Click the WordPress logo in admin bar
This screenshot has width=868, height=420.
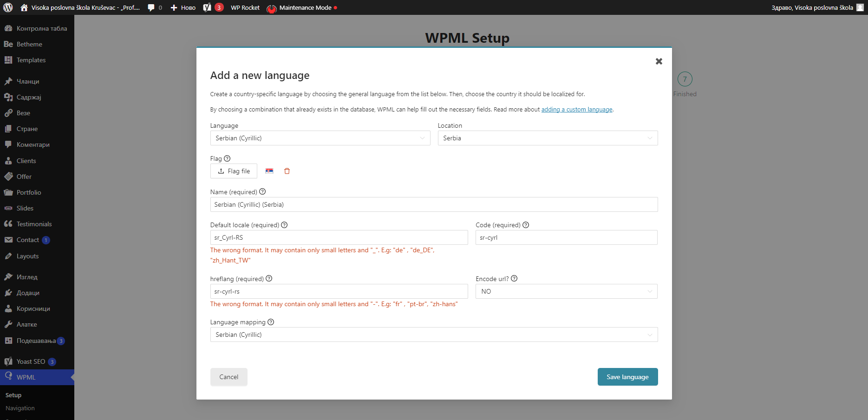coord(8,7)
